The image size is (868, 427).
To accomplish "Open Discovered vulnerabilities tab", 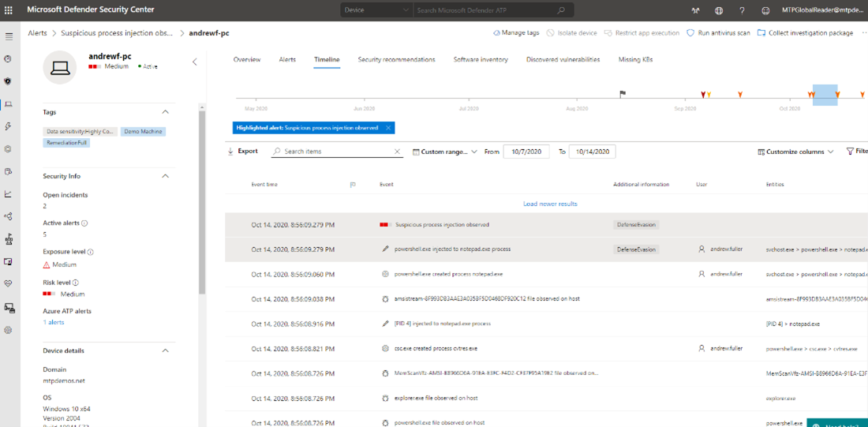I will 563,59.
